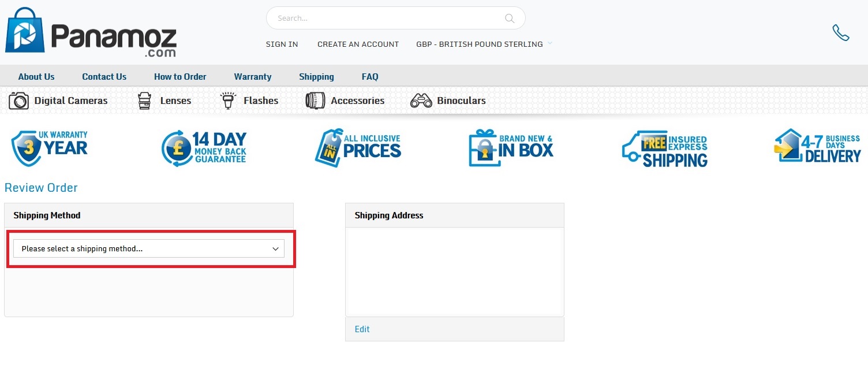Click the Digital Cameras camera icon
The width and height of the screenshot is (868, 383).
19,101
